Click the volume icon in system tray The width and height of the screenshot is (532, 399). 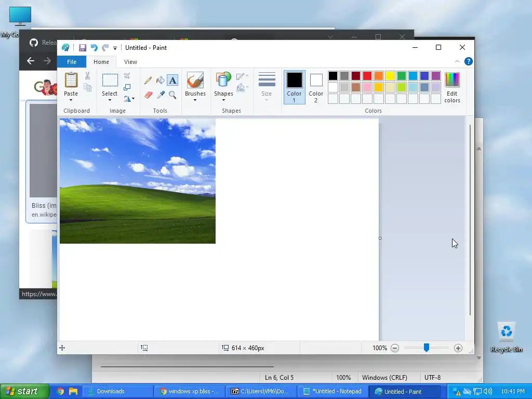(x=487, y=391)
